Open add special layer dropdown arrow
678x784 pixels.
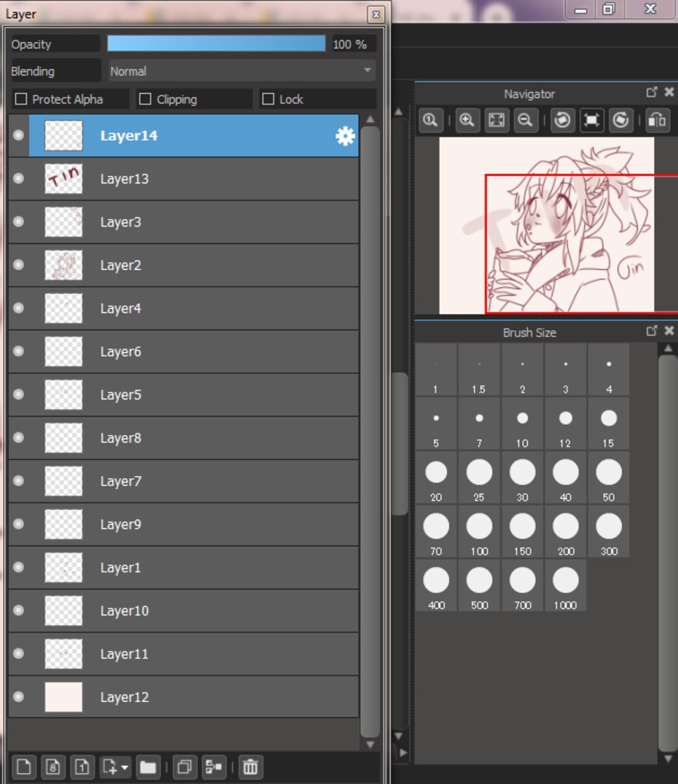(x=124, y=767)
